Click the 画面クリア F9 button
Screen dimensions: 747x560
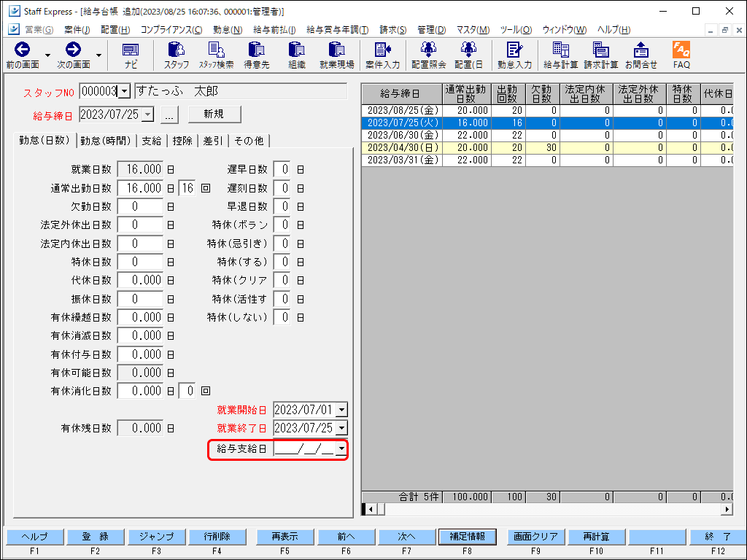(536, 537)
